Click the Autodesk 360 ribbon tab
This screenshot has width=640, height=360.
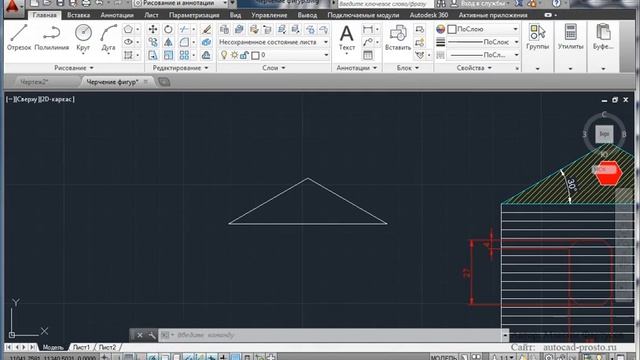429,15
